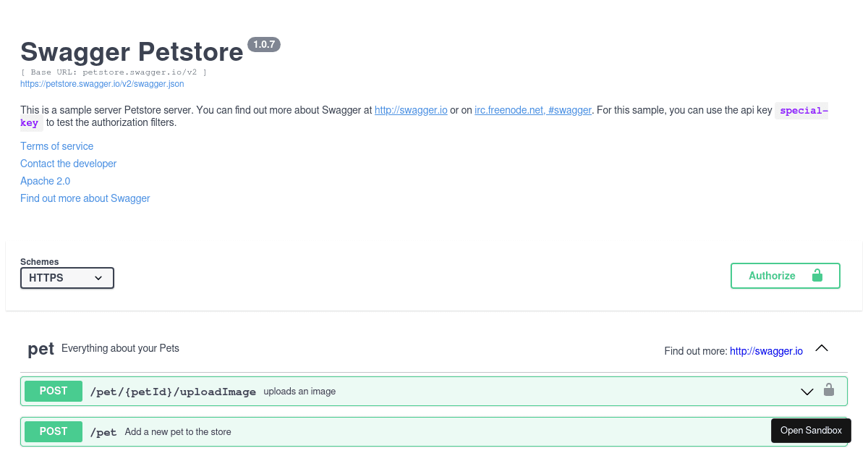Click the /pet/{petId}/uploadImage path text
868x456 pixels.
pyautogui.click(x=173, y=392)
